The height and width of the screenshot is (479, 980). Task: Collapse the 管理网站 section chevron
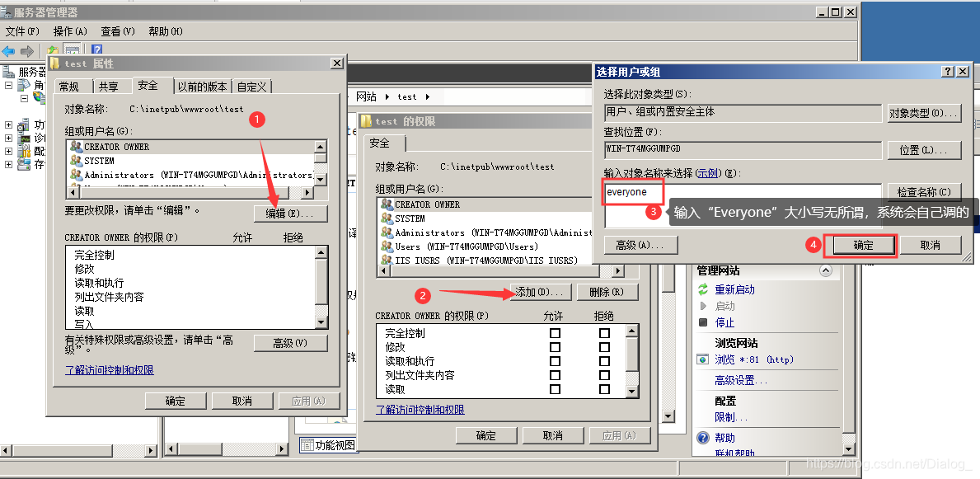point(826,270)
